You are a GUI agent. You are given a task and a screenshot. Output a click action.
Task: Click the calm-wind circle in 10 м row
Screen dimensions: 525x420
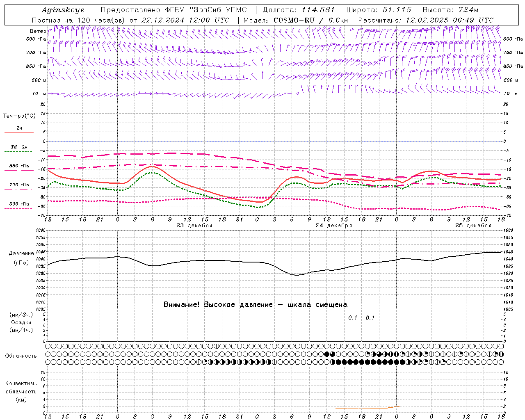[298, 93]
